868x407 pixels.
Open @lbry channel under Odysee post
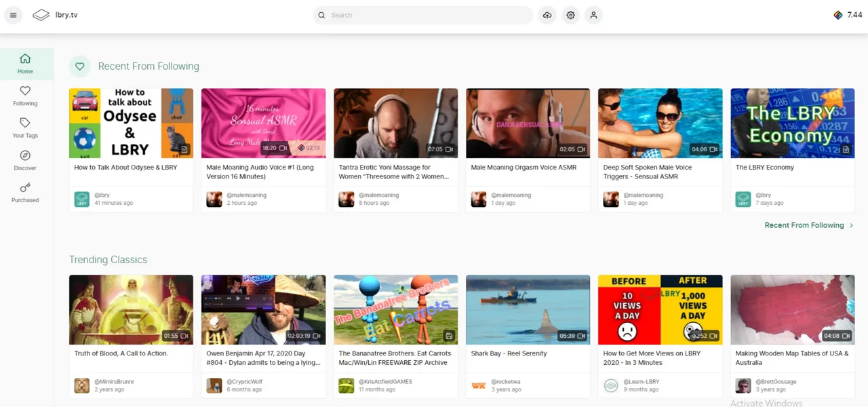tap(102, 195)
